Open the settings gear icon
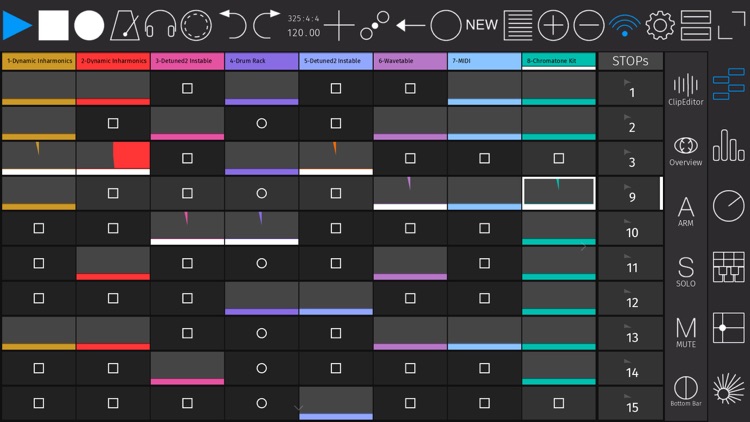 coord(660,25)
